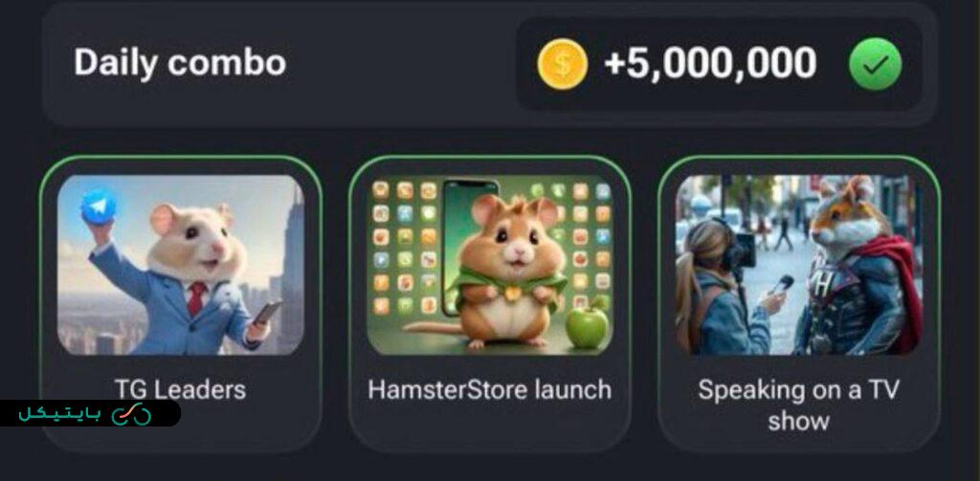Click the green checkmark circle
The image size is (980, 481).
(x=875, y=64)
